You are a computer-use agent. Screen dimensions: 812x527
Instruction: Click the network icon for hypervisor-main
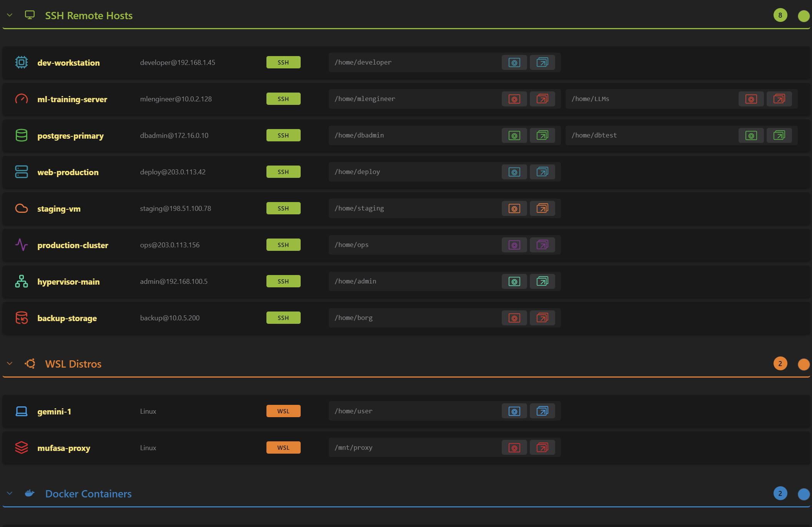coord(22,281)
